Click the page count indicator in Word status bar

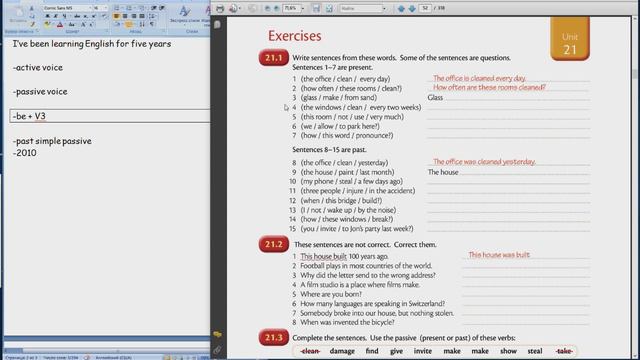click(x=21, y=358)
